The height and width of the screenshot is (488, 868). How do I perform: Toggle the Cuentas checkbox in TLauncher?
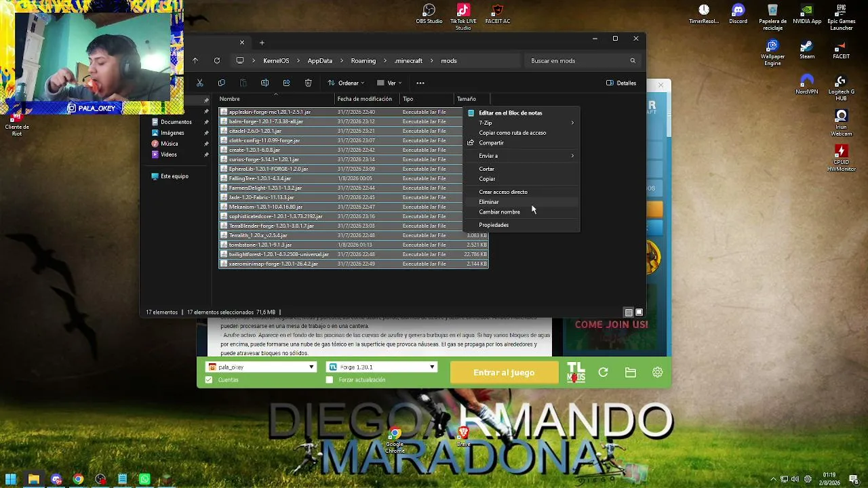coord(209,380)
